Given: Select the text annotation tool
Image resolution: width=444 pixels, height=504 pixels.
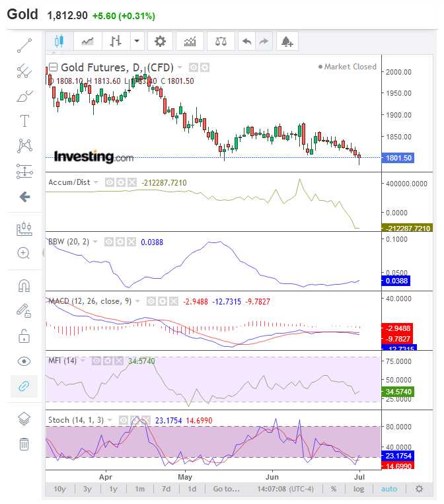Looking at the screenshot, I should (24, 120).
